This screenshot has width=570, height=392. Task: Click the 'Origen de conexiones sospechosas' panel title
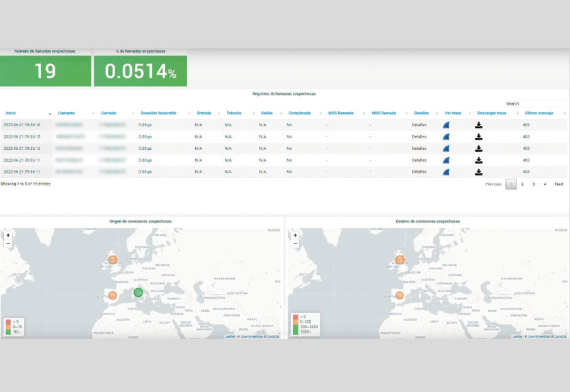140,221
